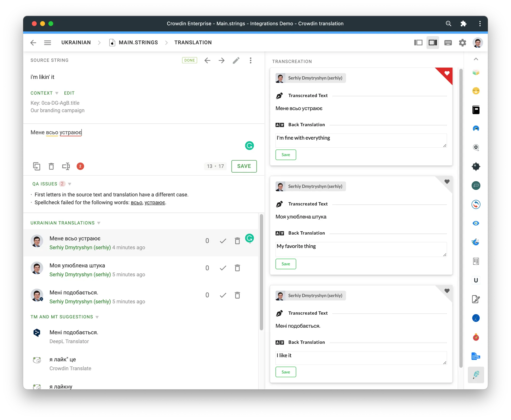511x420 pixels.
Task: Click user avatar profile icon
Action: (478, 42)
